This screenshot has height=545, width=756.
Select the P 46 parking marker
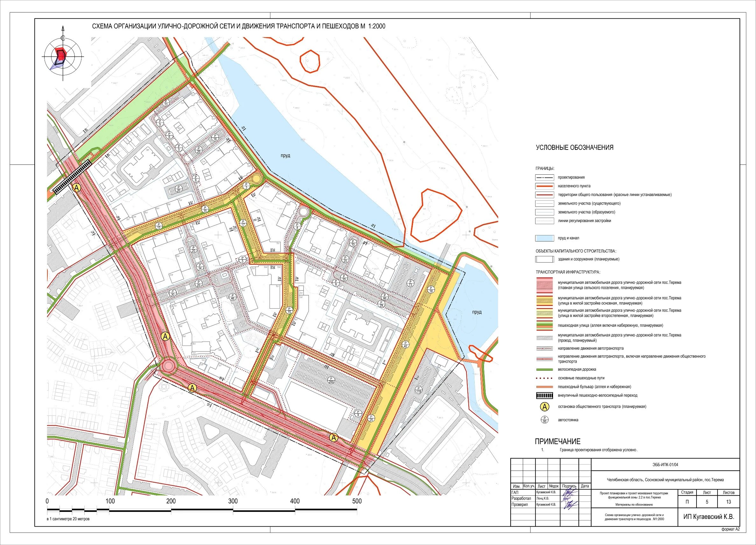point(233,297)
